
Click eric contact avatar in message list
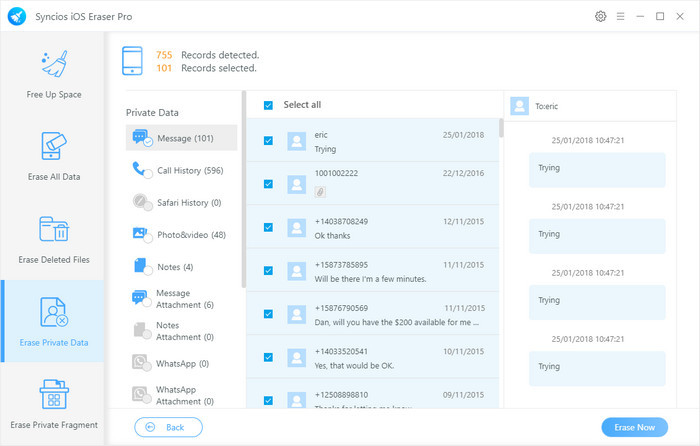coord(296,142)
